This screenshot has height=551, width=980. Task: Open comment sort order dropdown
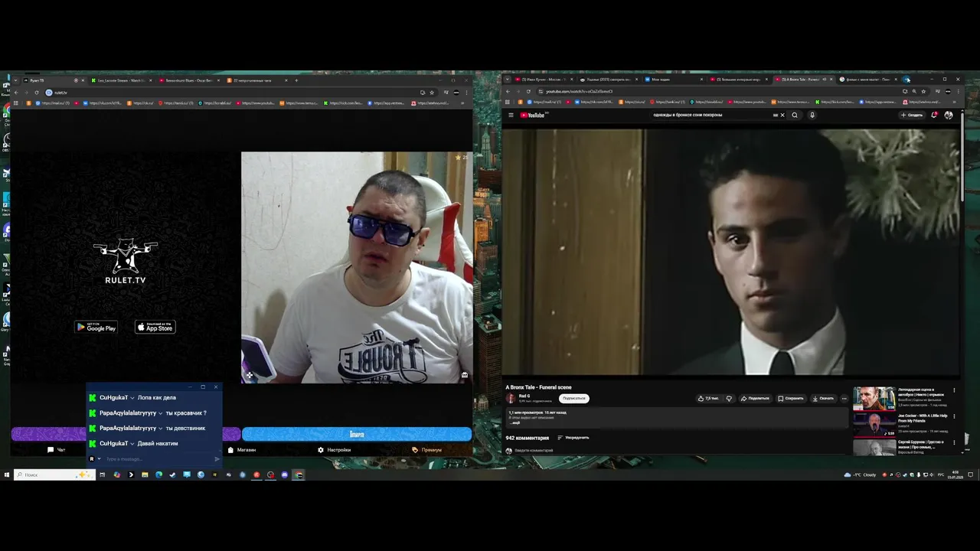[x=573, y=438]
